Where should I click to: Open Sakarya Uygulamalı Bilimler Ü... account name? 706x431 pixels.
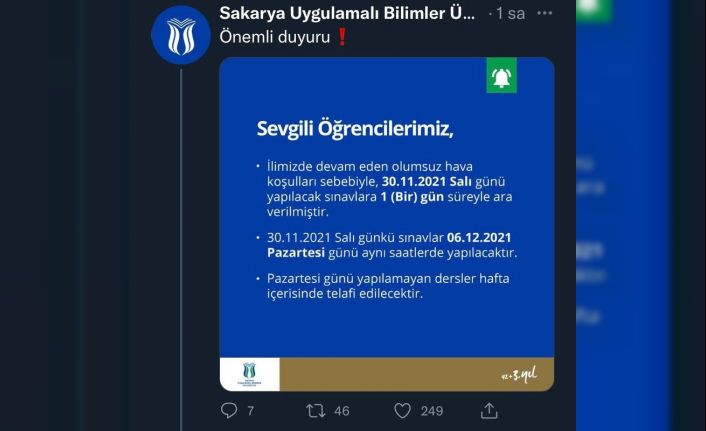point(347,14)
